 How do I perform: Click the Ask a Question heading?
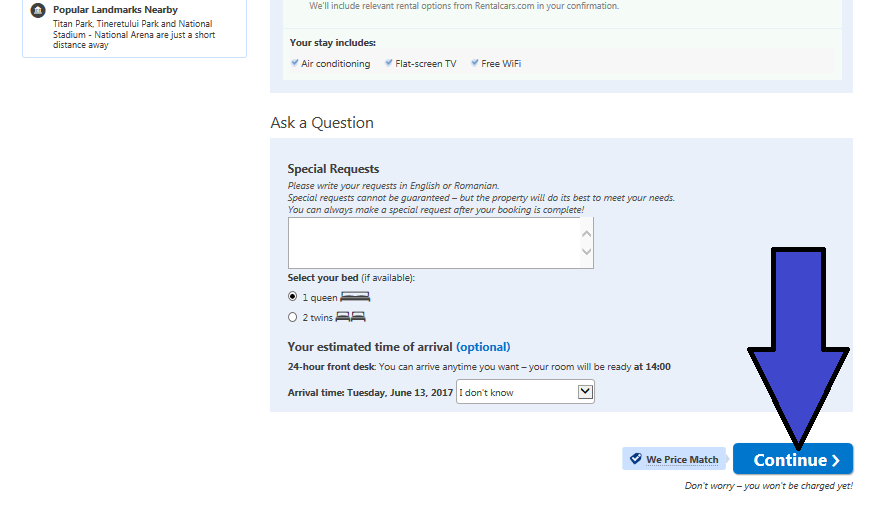pos(322,123)
